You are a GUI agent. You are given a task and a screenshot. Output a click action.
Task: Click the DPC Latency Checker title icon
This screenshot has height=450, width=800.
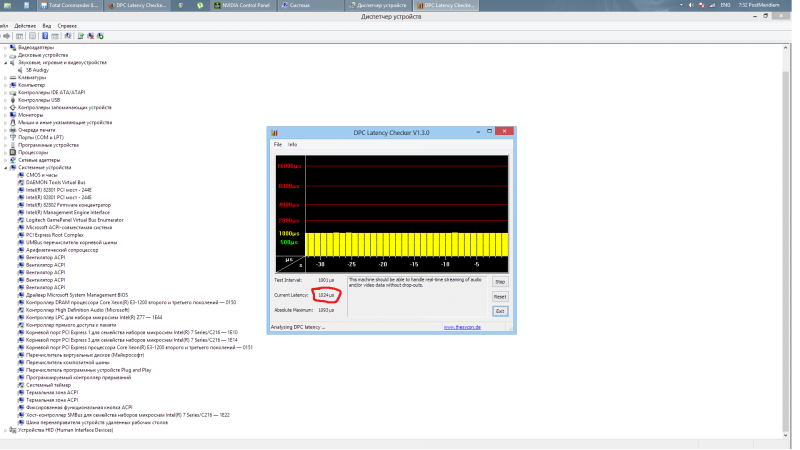(x=274, y=132)
